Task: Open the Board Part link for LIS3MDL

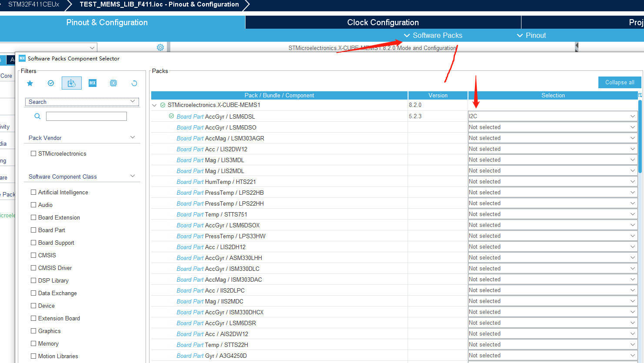Action: [190, 160]
